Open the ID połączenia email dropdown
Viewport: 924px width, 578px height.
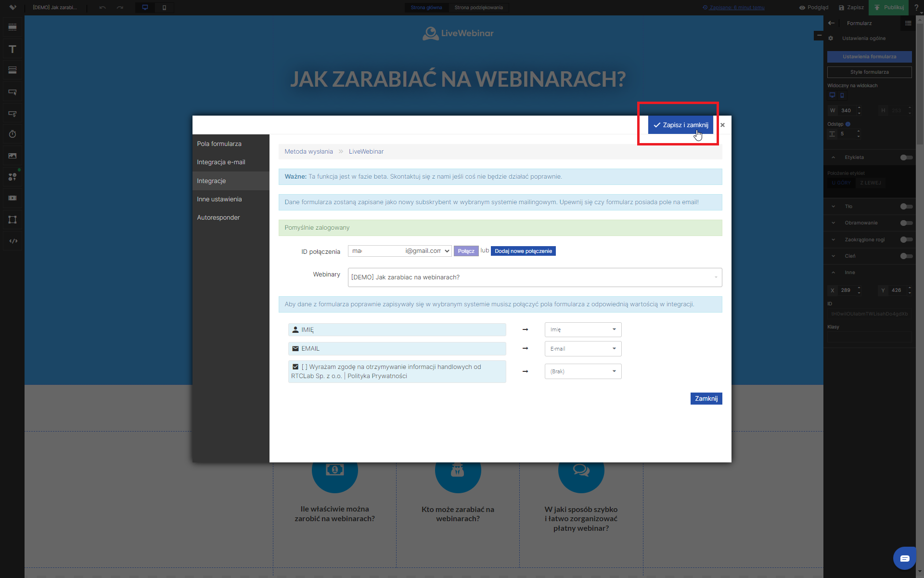pyautogui.click(x=399, y=251)
